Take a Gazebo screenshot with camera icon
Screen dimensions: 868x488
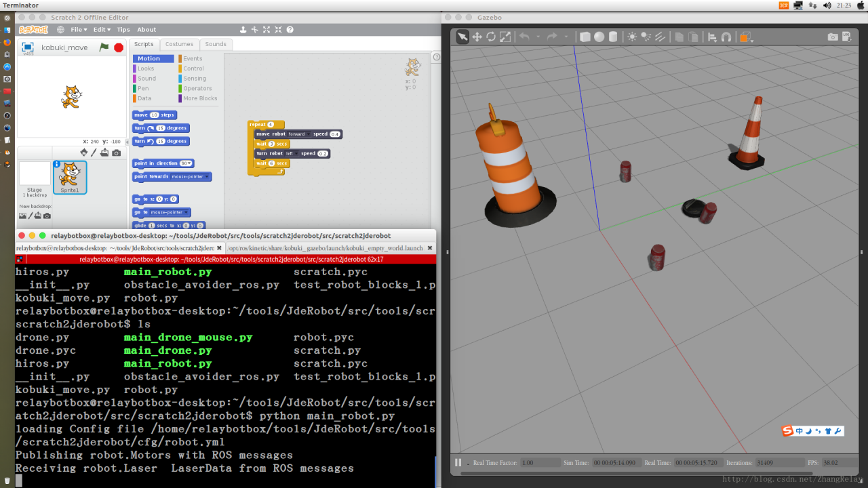(x=833, y=37)
